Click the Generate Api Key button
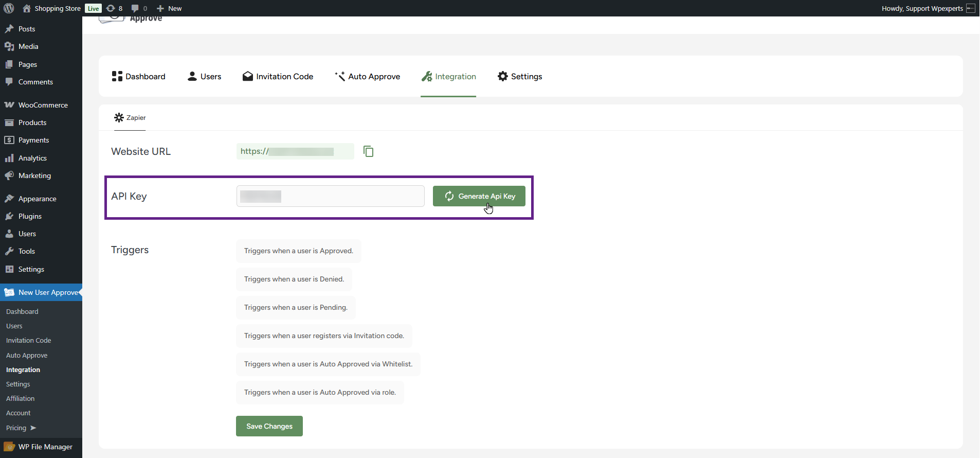The image size is (980, 458). pyautogui.click(x=479, y=196)
